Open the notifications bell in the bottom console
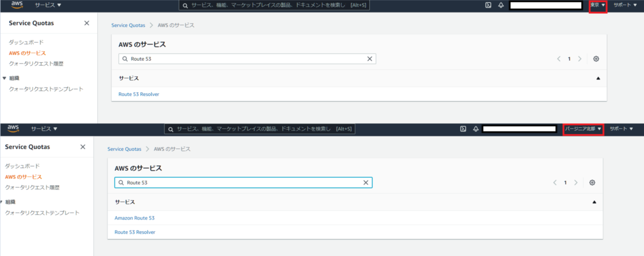The width and height of the screenshot is (644, 256). click(x=475, y=129)
